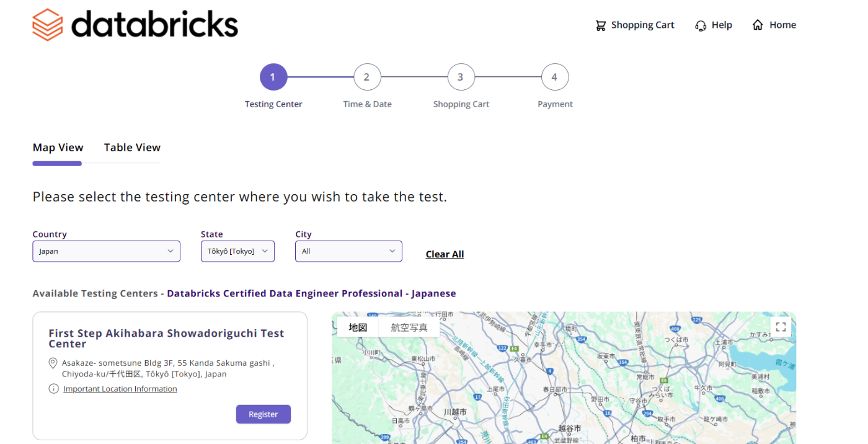This screenshot has width=868, height=444.
Task: Open the City dropdown showing All
Action: 348,251
